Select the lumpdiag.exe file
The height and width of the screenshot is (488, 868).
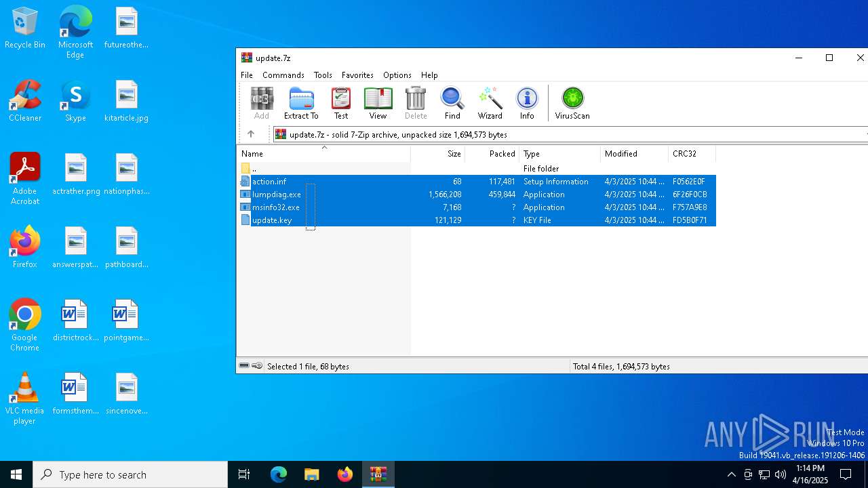point(277,195)
